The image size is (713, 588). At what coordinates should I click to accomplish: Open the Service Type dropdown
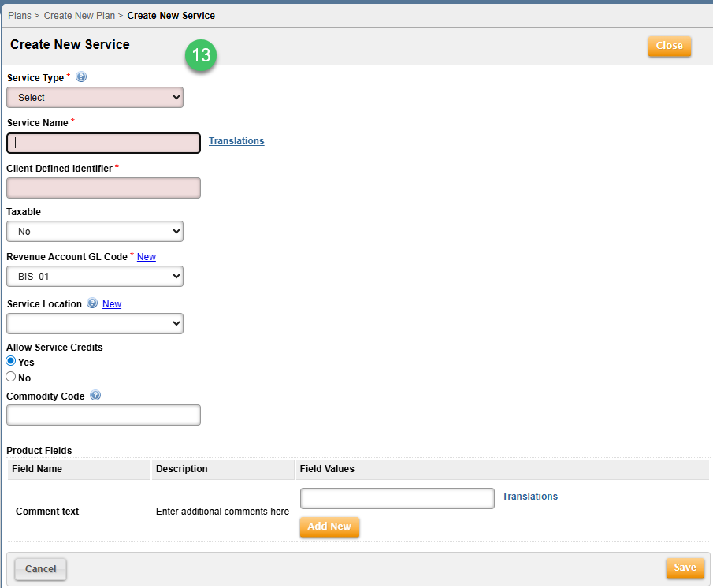pyautogui.click(x=95, y=97)
